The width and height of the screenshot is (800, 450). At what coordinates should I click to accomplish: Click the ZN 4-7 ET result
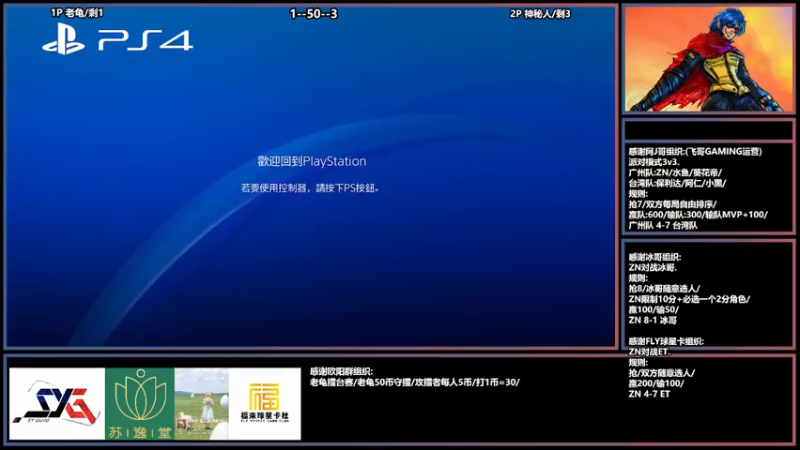649,394
